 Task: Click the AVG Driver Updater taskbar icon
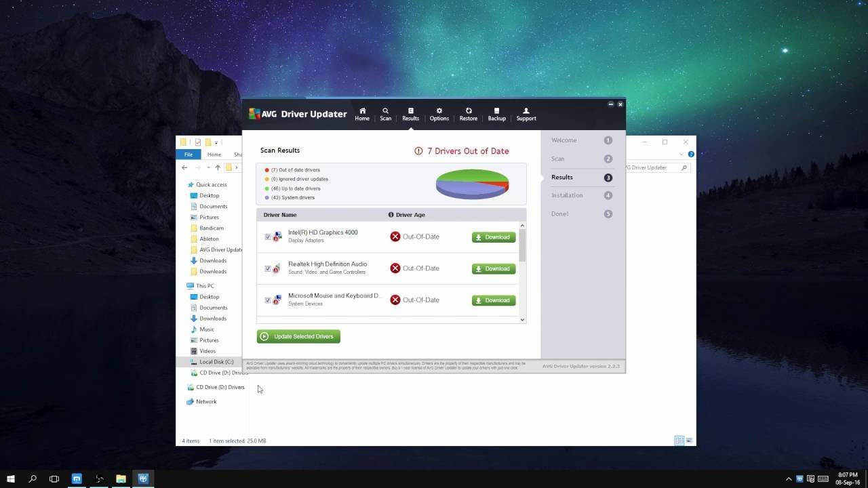143,479
